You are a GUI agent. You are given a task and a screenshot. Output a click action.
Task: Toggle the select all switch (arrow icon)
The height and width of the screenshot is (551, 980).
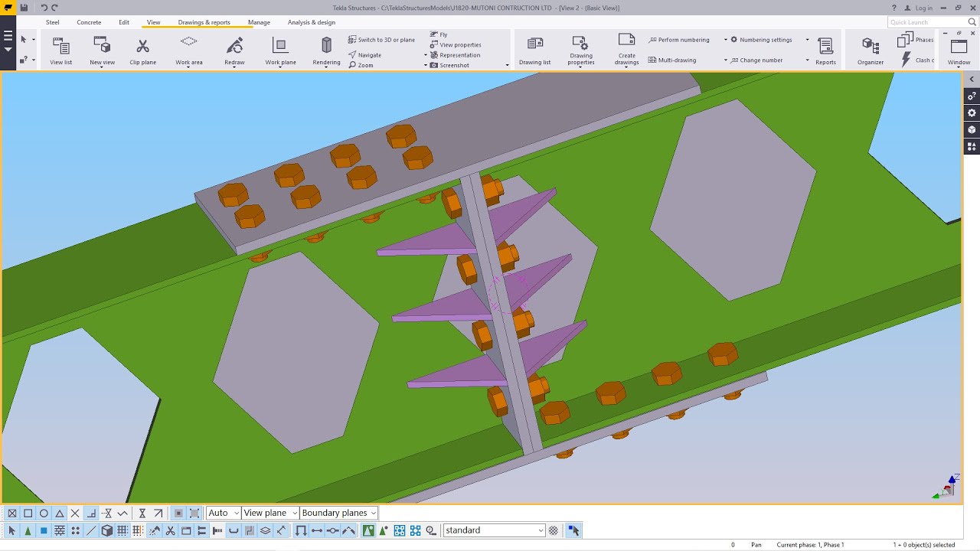[11, 530]
